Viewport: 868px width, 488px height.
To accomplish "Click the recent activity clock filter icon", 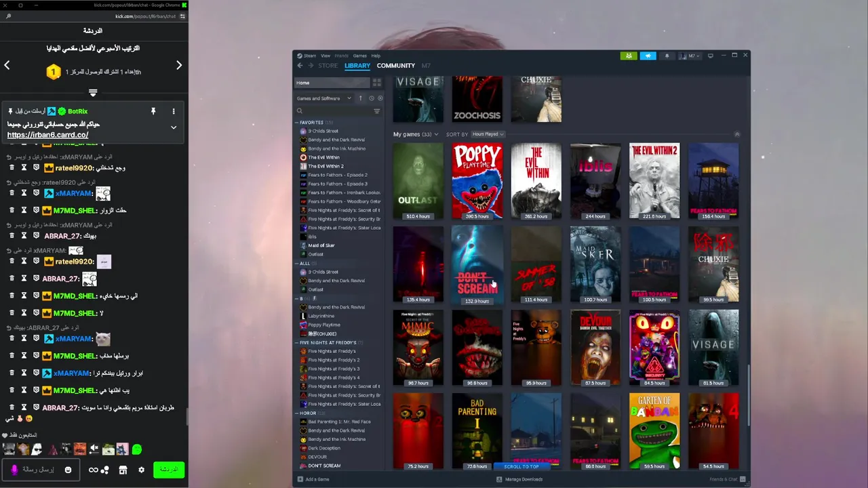I will pos(371,98).
